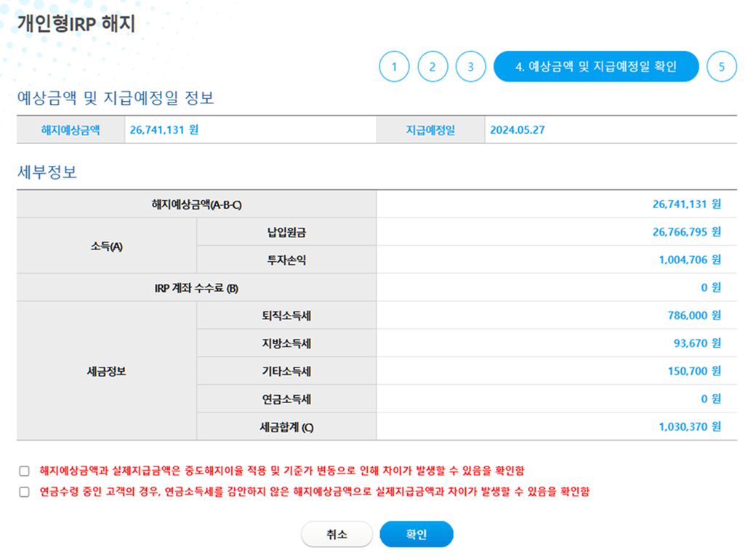
Task: Click the 취소 button
Action: point(337,534)
